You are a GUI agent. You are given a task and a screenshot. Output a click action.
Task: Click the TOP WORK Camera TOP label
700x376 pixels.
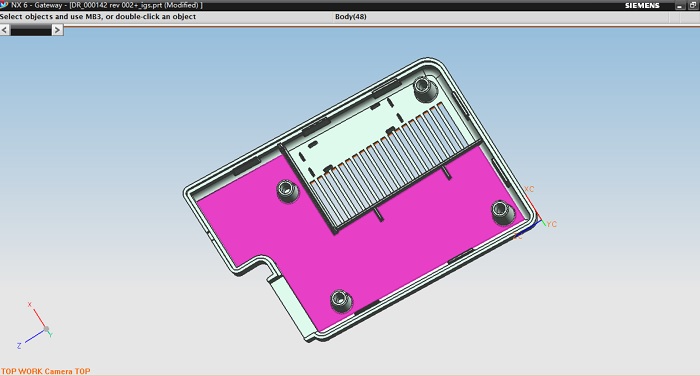pos(46,371)
